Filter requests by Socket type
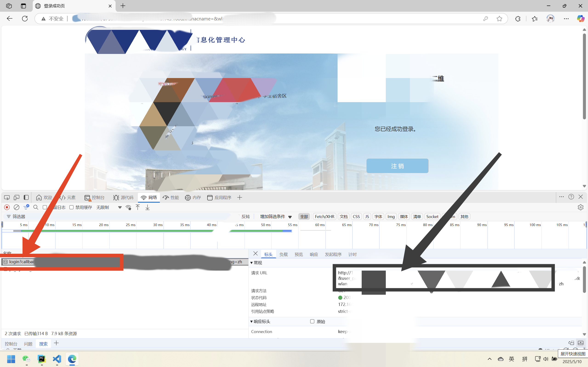This screenshot has width=588, height=367. point(432,216)
